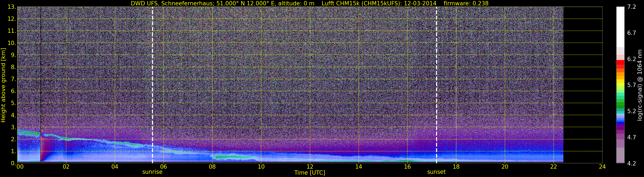The height and width of the screenshot is (177, 644).
Task: Click the colorbar value '6.2'
Action: (632, 59)
